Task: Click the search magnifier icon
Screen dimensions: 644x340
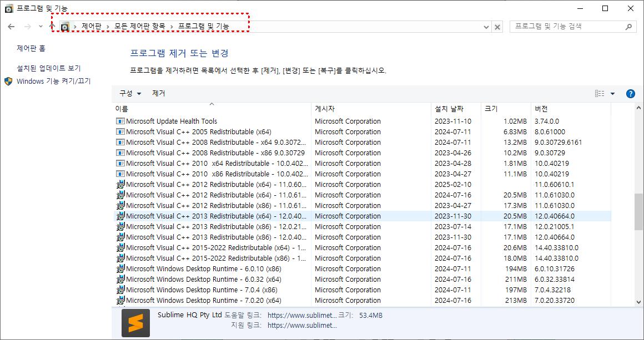Action: 628,27
